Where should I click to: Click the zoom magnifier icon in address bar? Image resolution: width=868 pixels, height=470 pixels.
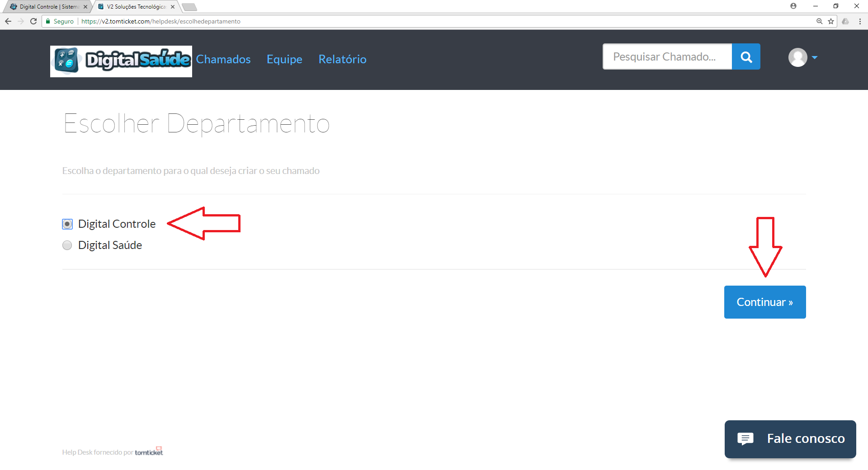(x=819, y=21)
